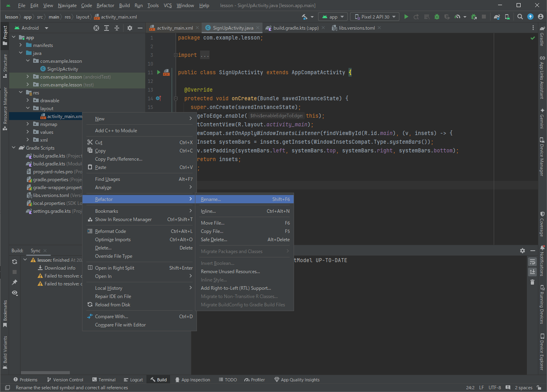Screen dimensions: 547x392
Task: Click the Project tree horizontal scrollbar
Action: coord(45,372)
